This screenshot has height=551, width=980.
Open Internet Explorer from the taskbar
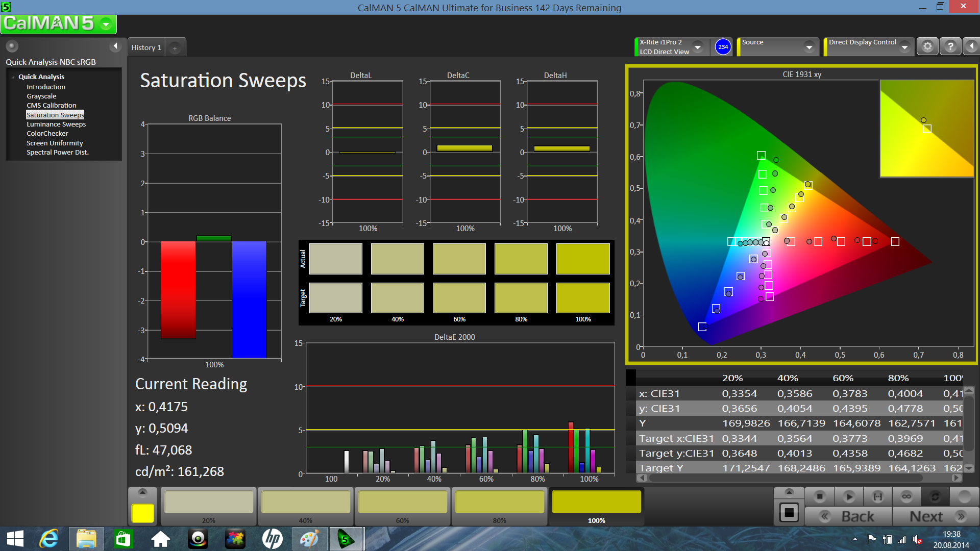(50, 539)
